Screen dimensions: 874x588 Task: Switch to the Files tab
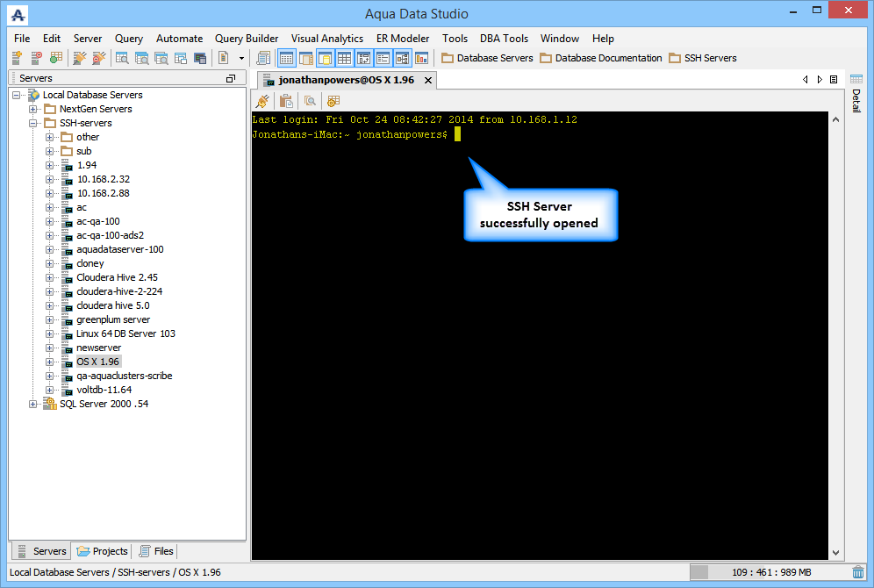(156, 551)
